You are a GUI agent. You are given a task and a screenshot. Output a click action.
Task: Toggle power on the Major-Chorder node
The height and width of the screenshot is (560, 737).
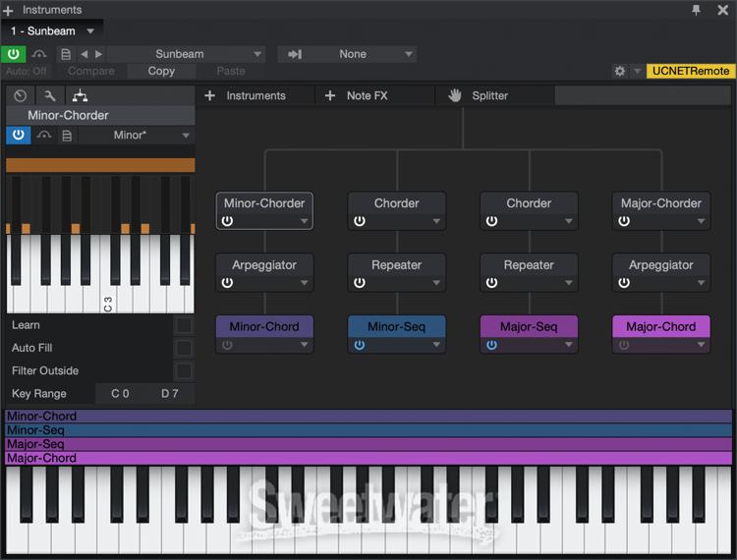click(624, 221)
